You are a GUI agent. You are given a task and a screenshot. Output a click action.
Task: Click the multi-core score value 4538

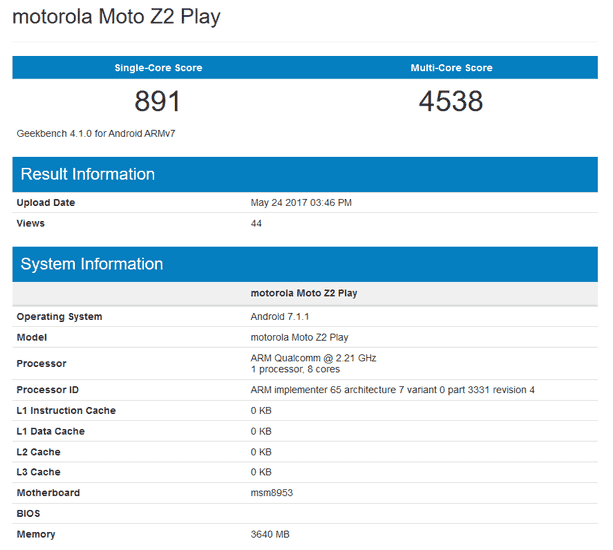451,101
